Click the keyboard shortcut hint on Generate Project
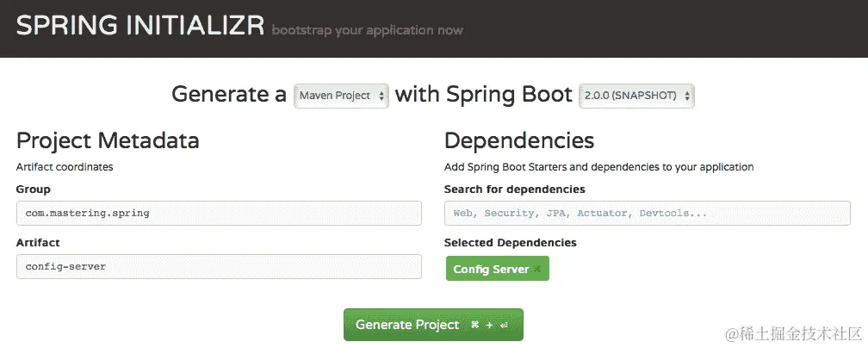This screenshot has width=868, height=348. 489,326
